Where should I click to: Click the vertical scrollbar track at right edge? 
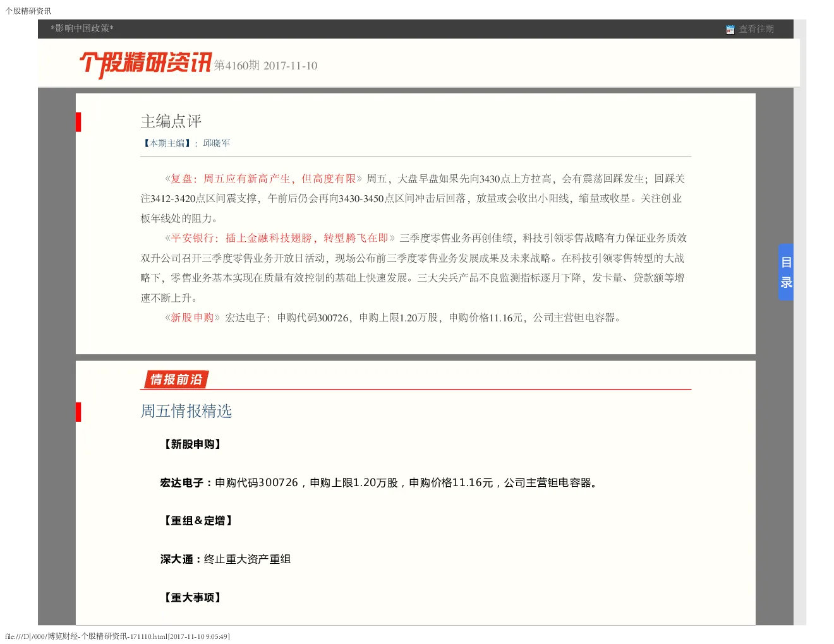(800, 322)
